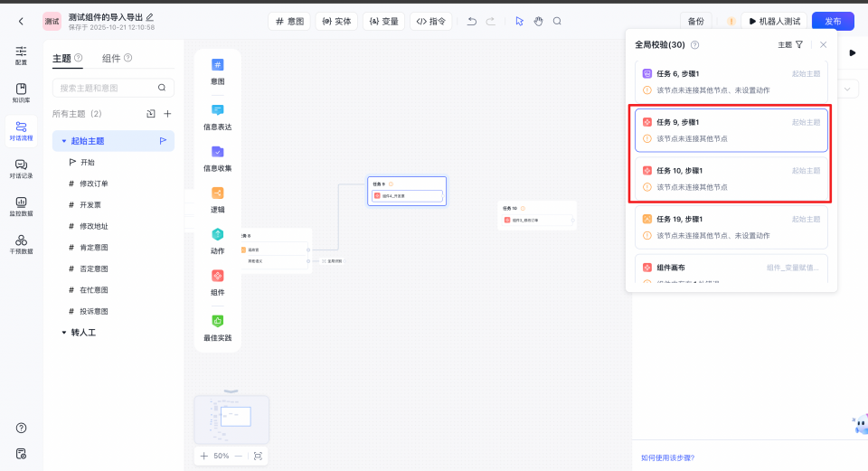Open the 监控数据 monitoring sidebar icon
The image size is (868, 471).
tap(21, 206)
